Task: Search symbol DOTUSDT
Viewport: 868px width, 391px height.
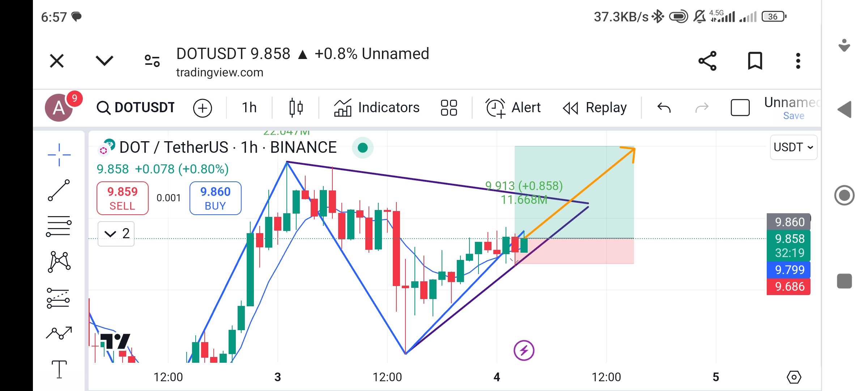Action: [x=136, y=108]
